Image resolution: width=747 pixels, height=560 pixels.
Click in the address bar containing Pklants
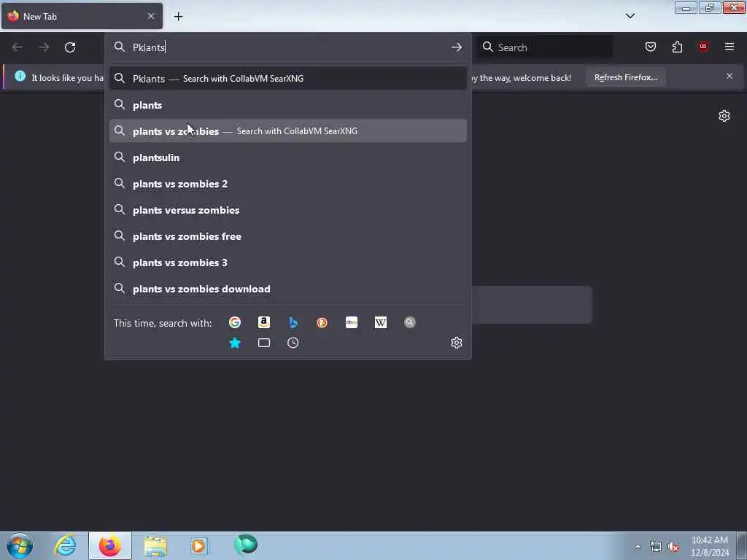click(x=287, y=47)
